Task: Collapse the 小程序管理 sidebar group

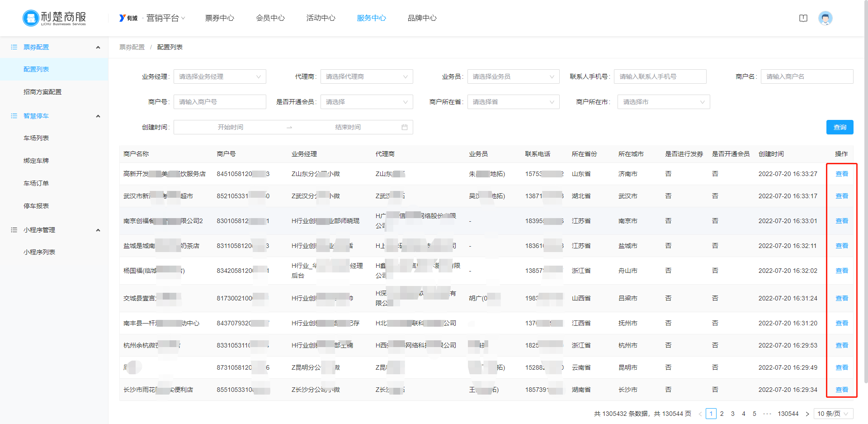Action: click(98, 230)
